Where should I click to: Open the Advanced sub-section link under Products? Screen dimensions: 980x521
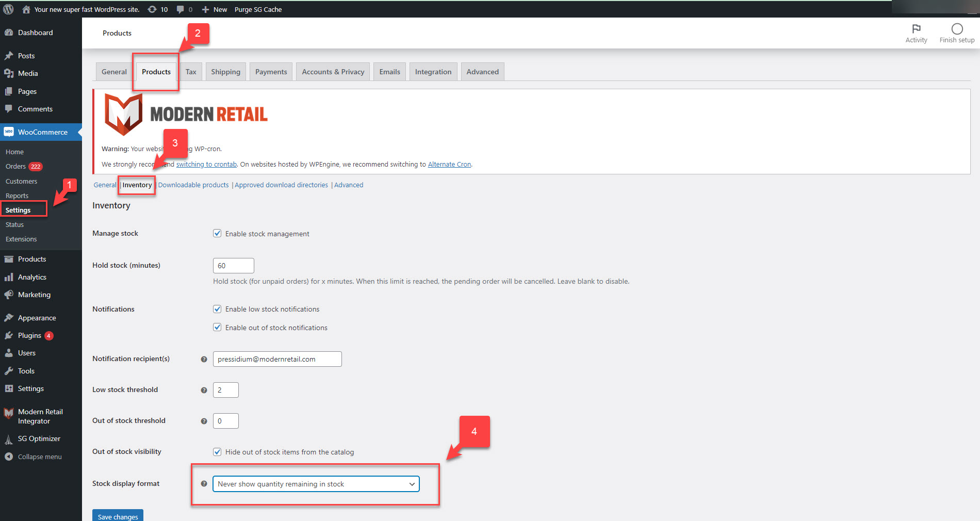coord(349,185)
